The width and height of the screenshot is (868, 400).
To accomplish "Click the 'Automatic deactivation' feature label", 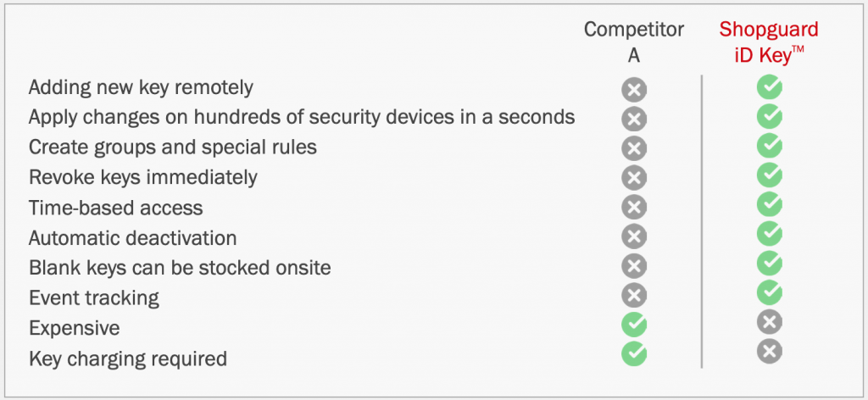I will tap(132, 238).
